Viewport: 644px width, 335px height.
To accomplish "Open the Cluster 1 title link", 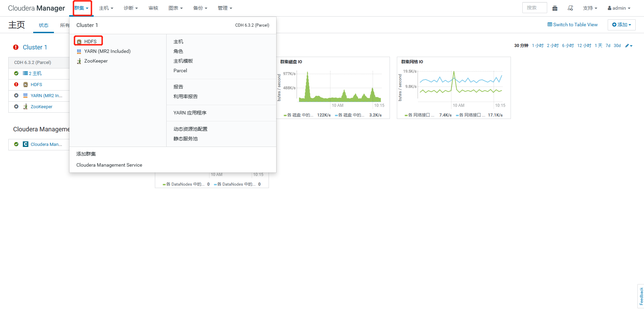I will [35, 47].
